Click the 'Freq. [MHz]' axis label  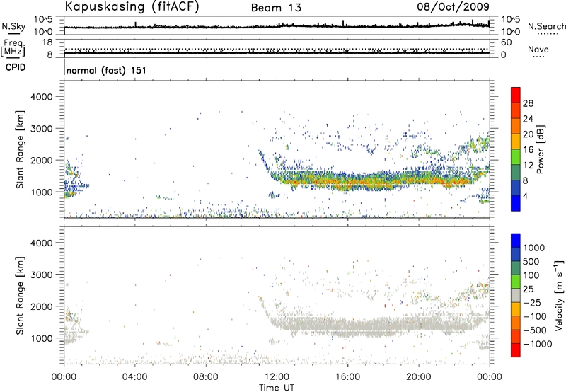pos(13,47)
